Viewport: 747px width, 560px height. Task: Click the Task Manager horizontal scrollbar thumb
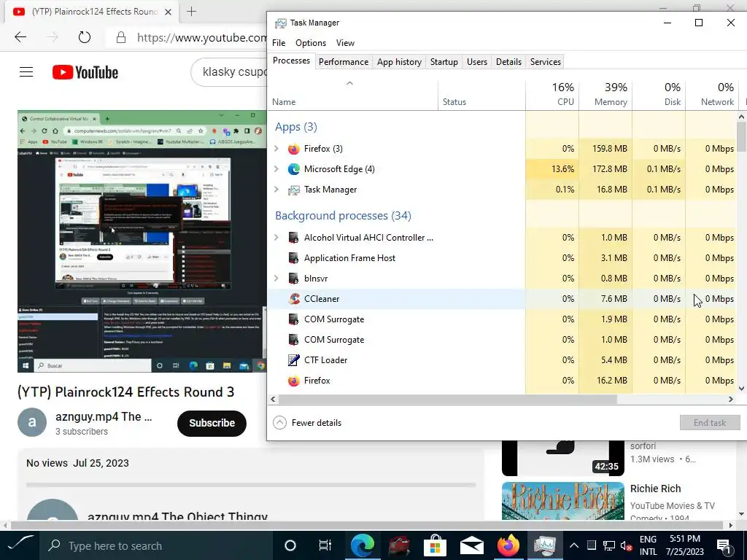[447, 400]
